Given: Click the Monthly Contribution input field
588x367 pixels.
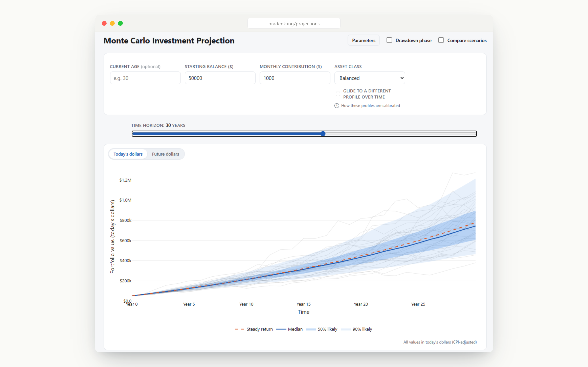Looking at the screenshot, I should click(x=295, y=78).
